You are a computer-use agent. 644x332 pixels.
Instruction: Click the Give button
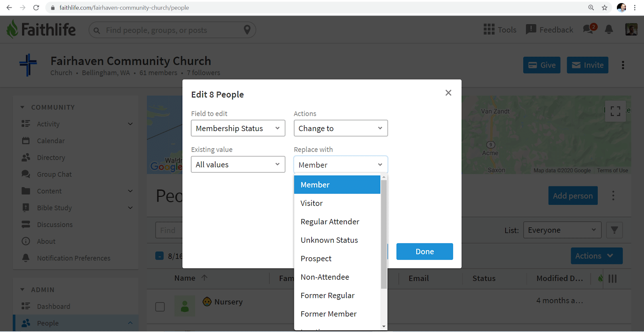point(542,65)
